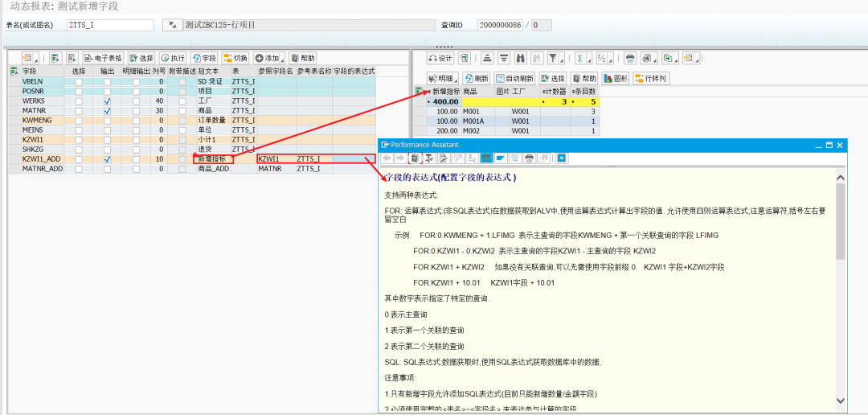Click deselect-all icon in field list toolbar
868x415 pixels.
pyautogui.click(x=72, y=58)
